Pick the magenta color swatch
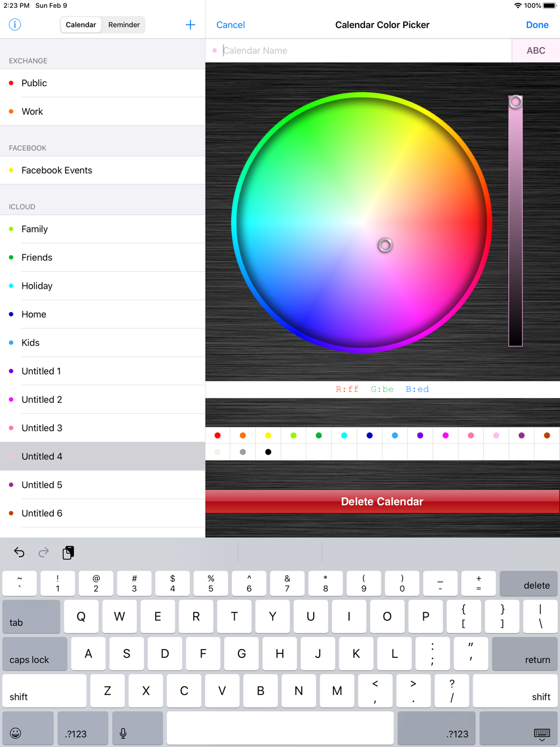 click(x=446, y=436)
